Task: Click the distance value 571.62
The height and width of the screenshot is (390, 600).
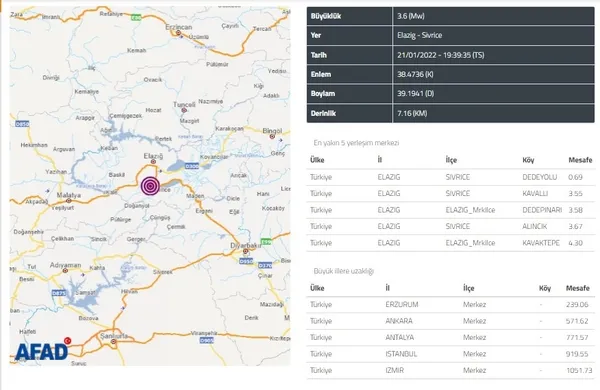Action: pyautogui.click(x=577, y=321)
